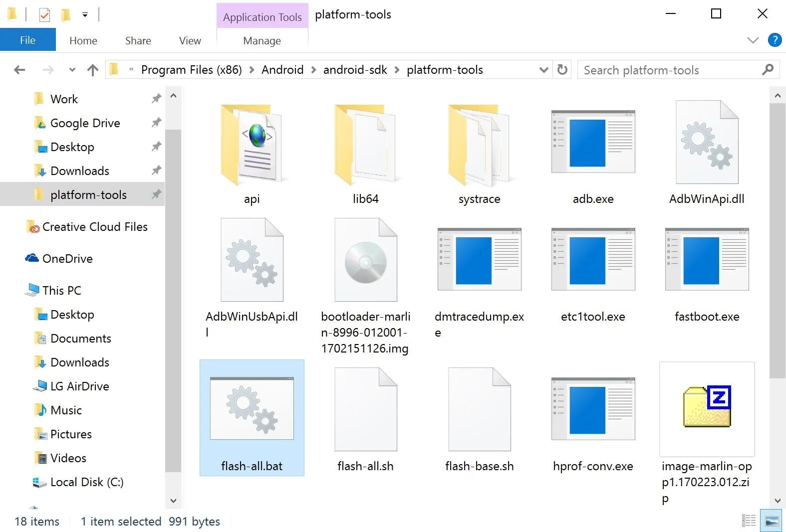
Task: Open the Home ribbon tab
Action: (x=83, y=40)
